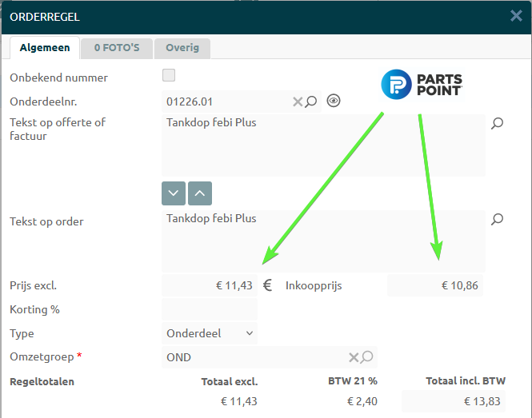The image size is (532, 418).
Task: Edit the Inkoopprijs field
Action: point(435,285)
